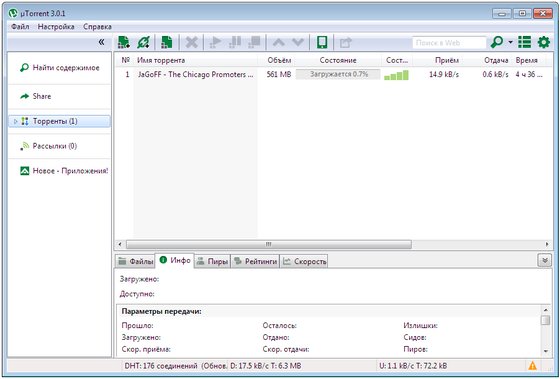The height and width of the screenshot is (379, 560).
Task: Click the D: 17.5 kB/c status entry
Action: (x=266, y=366)
